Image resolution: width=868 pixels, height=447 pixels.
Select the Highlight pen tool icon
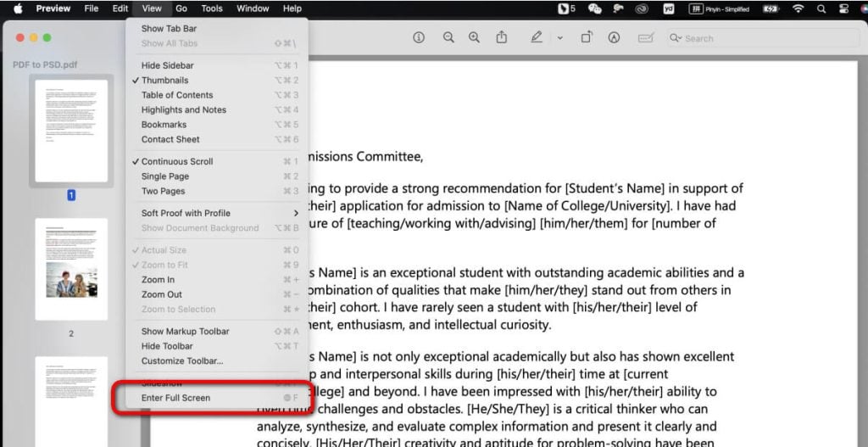[x=536, y=38]
